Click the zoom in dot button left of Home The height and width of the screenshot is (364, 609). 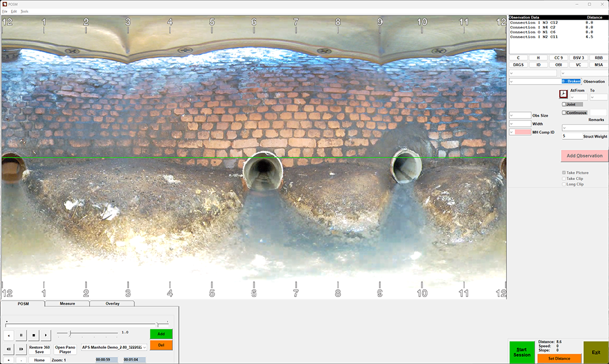pos(9,360)
